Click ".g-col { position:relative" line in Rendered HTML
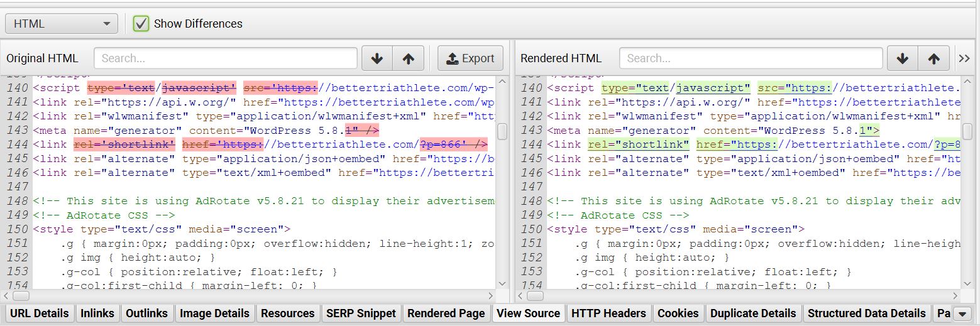Viewport: 980px width, 326px height. (x=713, y=271)
